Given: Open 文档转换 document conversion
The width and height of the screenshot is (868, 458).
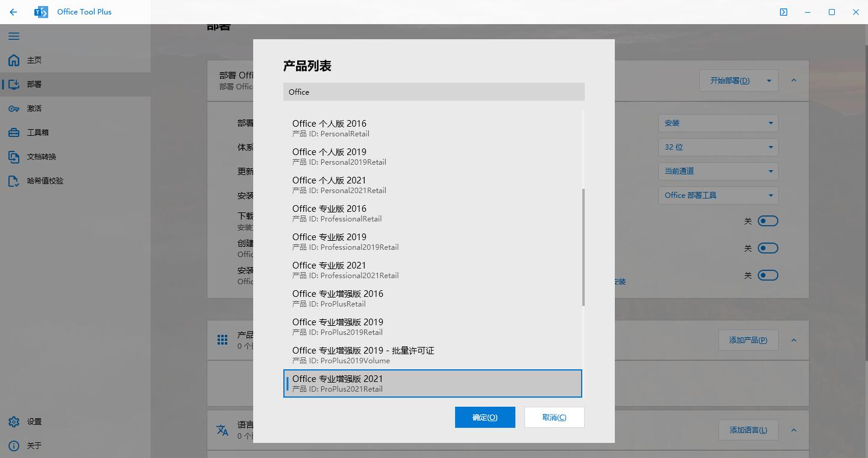Looking at the screenshot, I should coord(75,157).
